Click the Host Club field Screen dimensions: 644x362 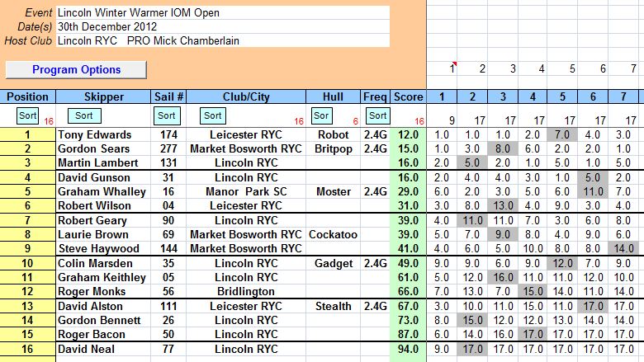(223, 40)
